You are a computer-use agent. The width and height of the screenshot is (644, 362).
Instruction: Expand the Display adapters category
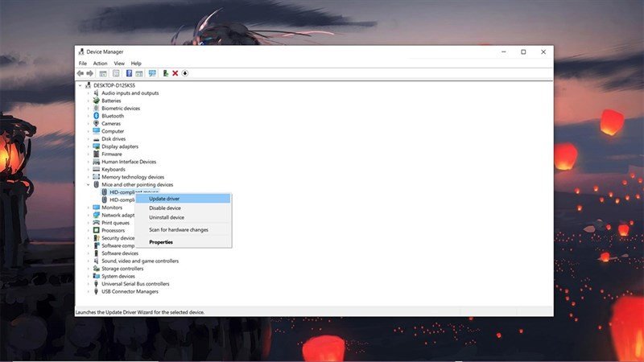(88, 146)
